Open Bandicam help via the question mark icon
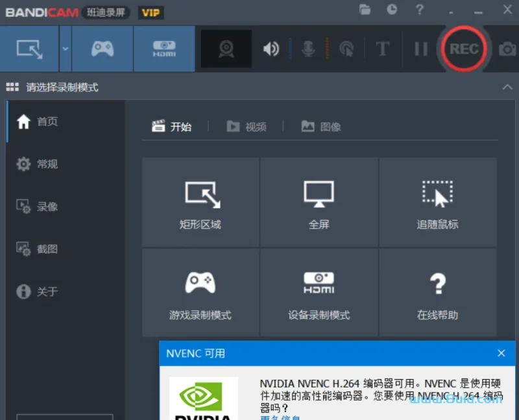This screenshot has height=420, width=519. click(419, 10)
